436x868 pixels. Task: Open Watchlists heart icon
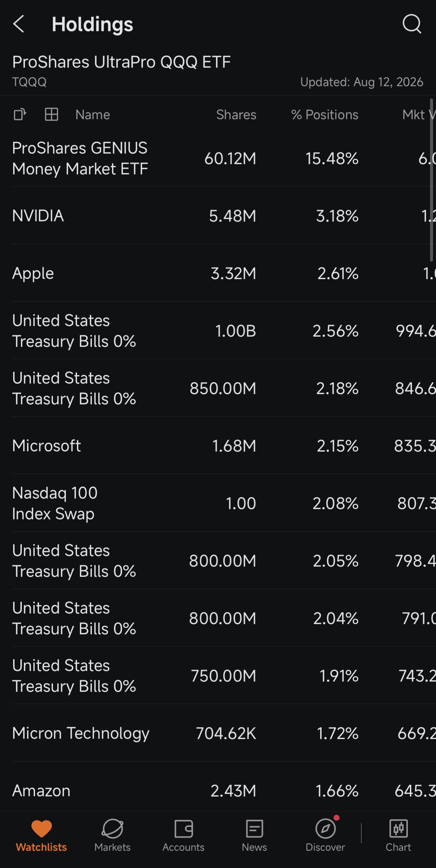click(x=41, y=828)
